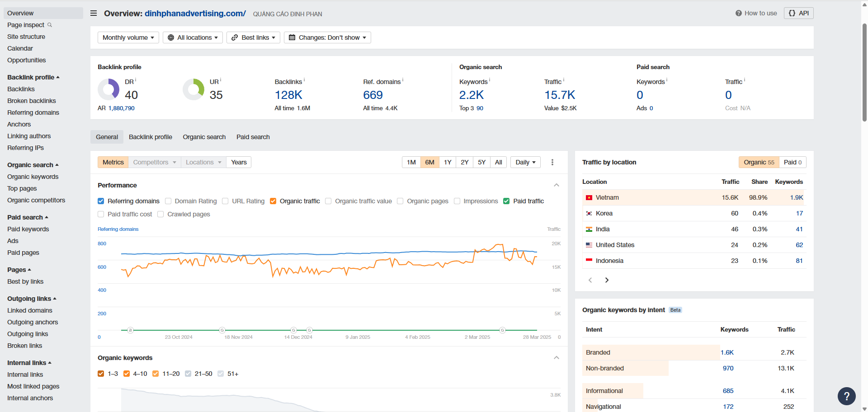Enable the Organic pages checkbox
Viewport: 868px width, 412px height.
(x=400, y=201)
